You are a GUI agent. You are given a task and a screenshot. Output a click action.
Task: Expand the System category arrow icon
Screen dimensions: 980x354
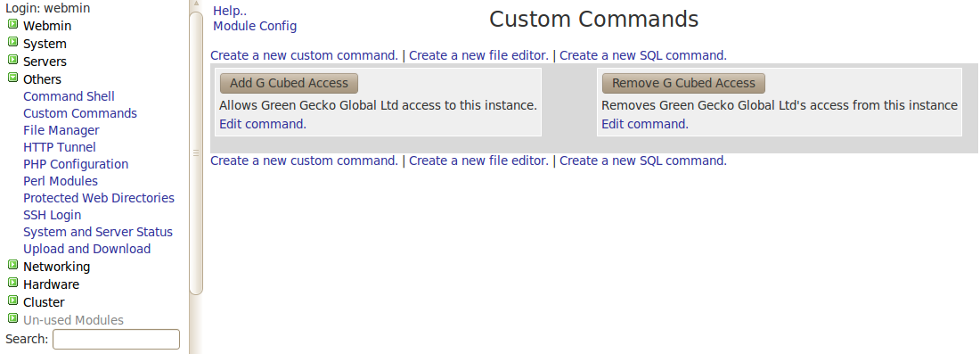[x=12, y=42]
